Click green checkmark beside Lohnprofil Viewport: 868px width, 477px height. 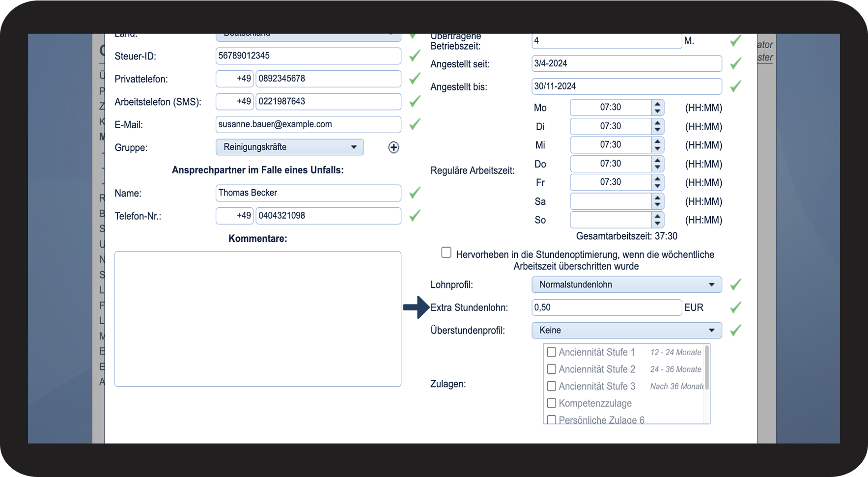735,284
